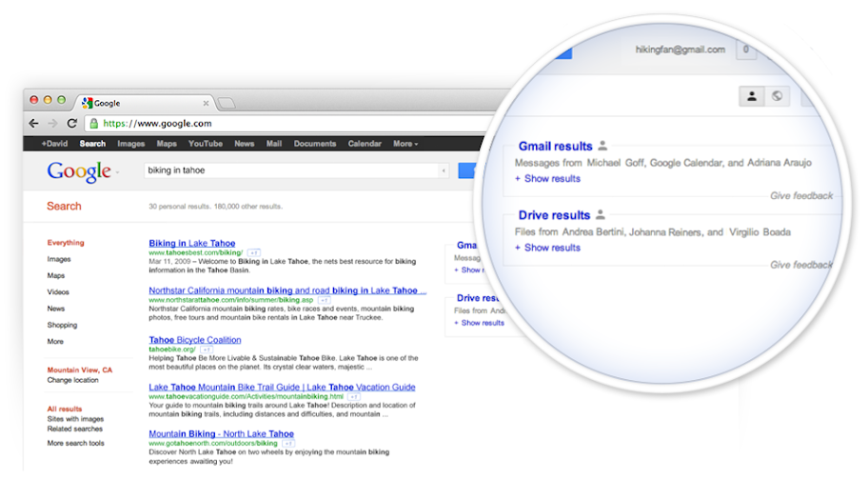Screen dimensions: 868x479
Task: Click the green SSL padlock icon
Action: [x=93, y=123]
